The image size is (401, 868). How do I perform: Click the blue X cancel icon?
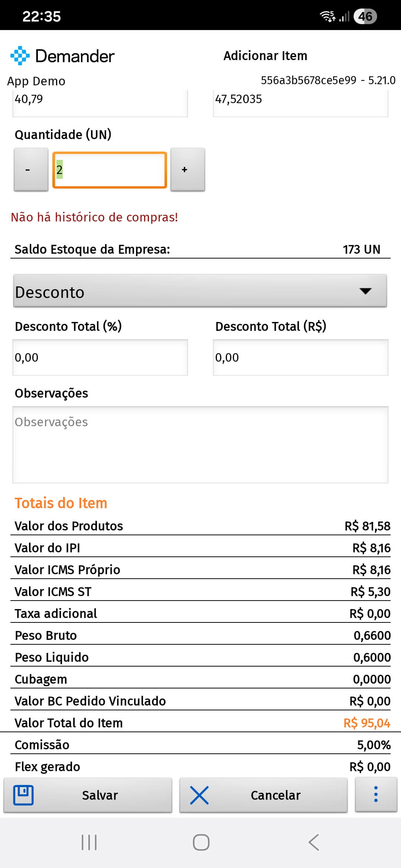199,795
